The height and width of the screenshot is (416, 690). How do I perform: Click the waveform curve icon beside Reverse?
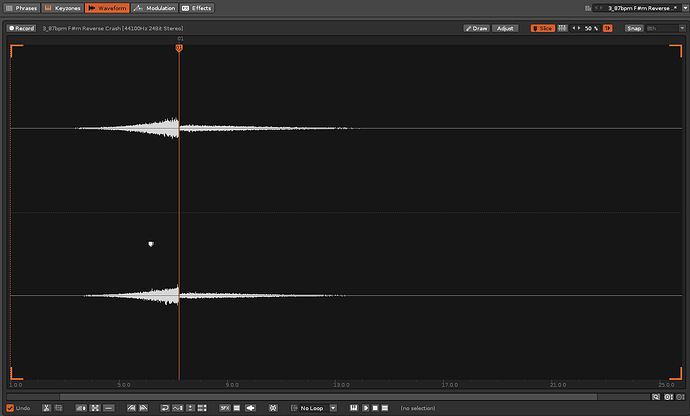pos(177,408)
